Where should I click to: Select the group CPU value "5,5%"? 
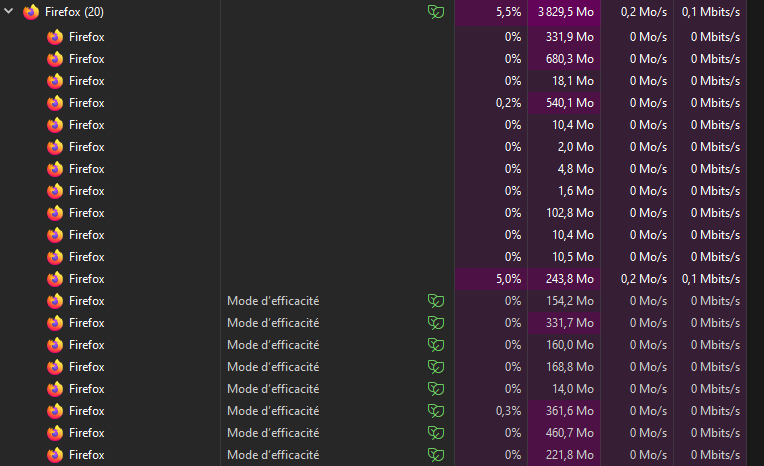click(x=508, y=12)
